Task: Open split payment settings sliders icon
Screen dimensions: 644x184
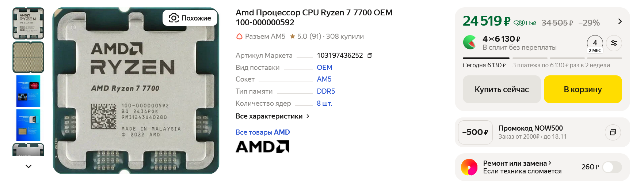Action: point(614,43)
